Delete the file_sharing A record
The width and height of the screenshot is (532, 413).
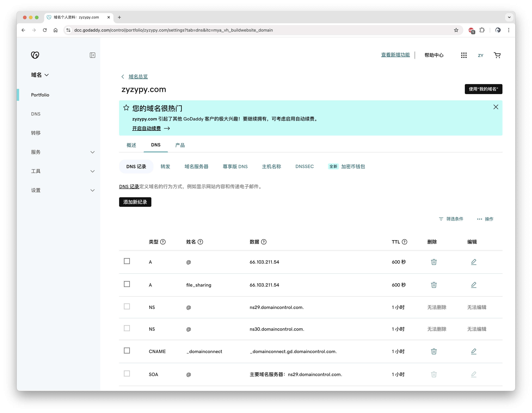click(x=434, y=285)
